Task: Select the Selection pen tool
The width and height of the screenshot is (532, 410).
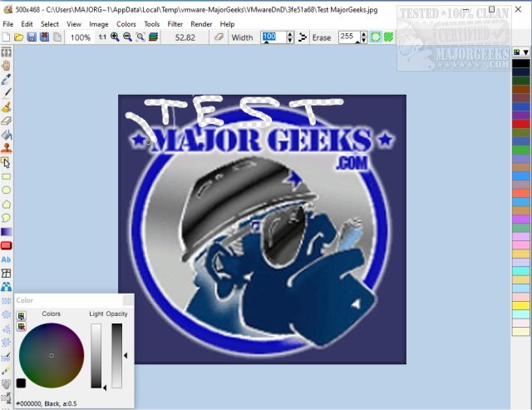Action: 6,357
